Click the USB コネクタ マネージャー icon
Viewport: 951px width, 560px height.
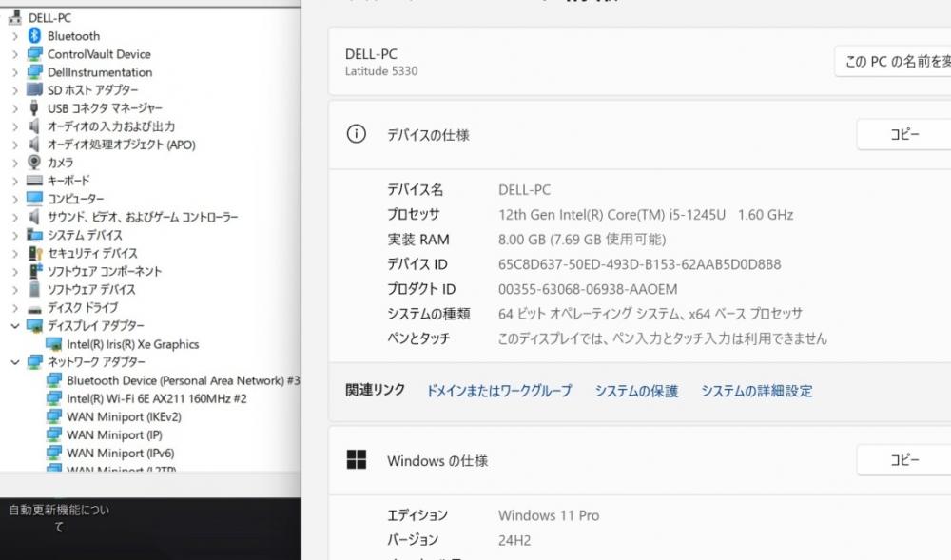point(34,107)
